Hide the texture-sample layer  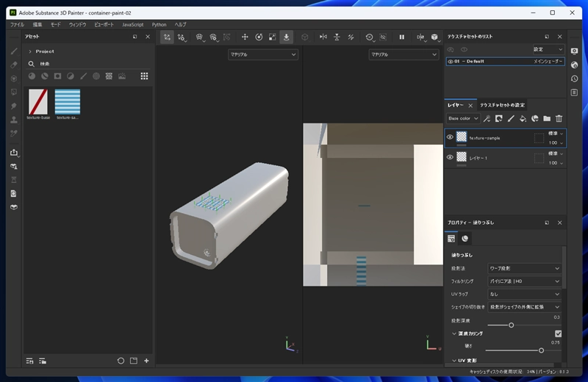450,137
